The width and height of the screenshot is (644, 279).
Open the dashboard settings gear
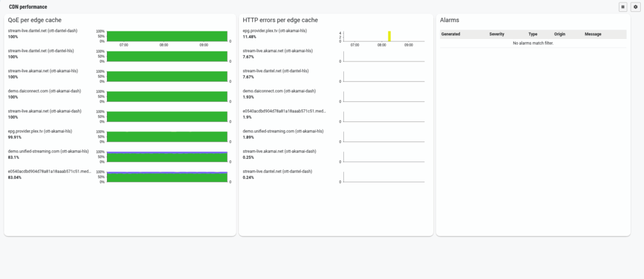(635, 7)
